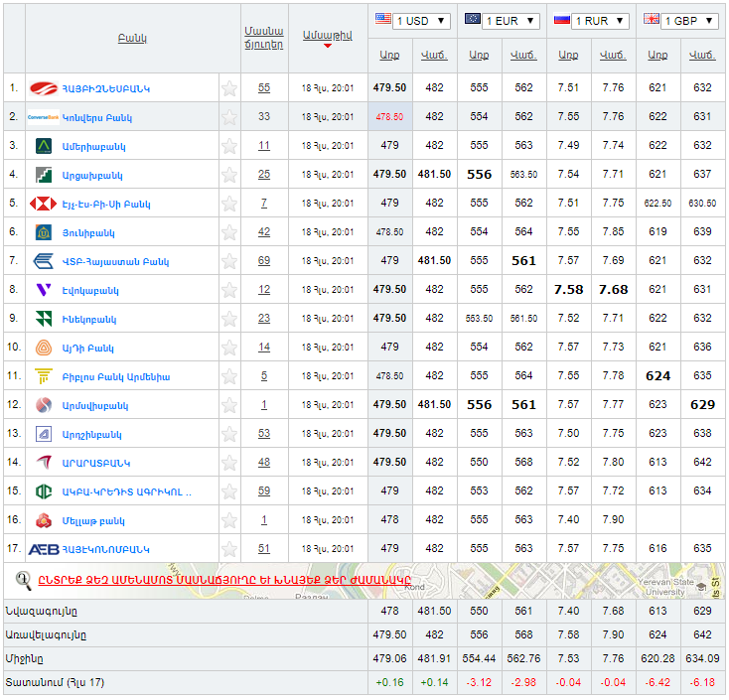Sort by Բանկ column header
Viewport: 729px width, 700px height.
132,38
